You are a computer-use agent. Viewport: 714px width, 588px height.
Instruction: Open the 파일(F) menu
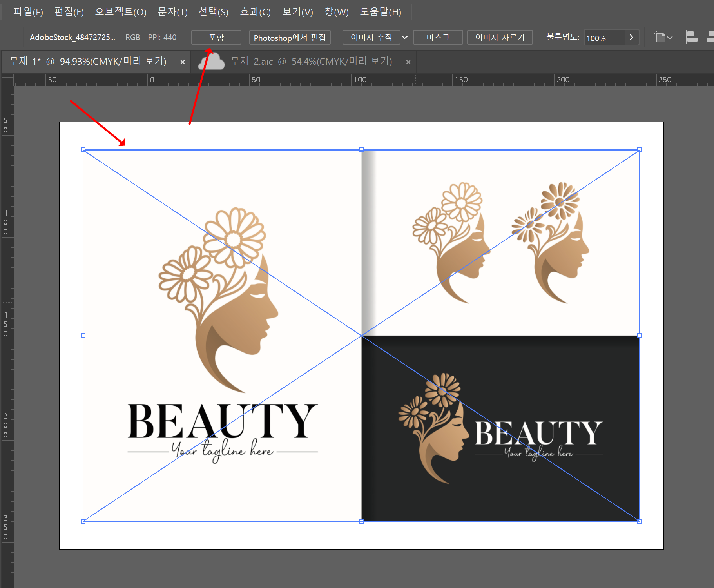pyautogui.click(x=28, y=12)
